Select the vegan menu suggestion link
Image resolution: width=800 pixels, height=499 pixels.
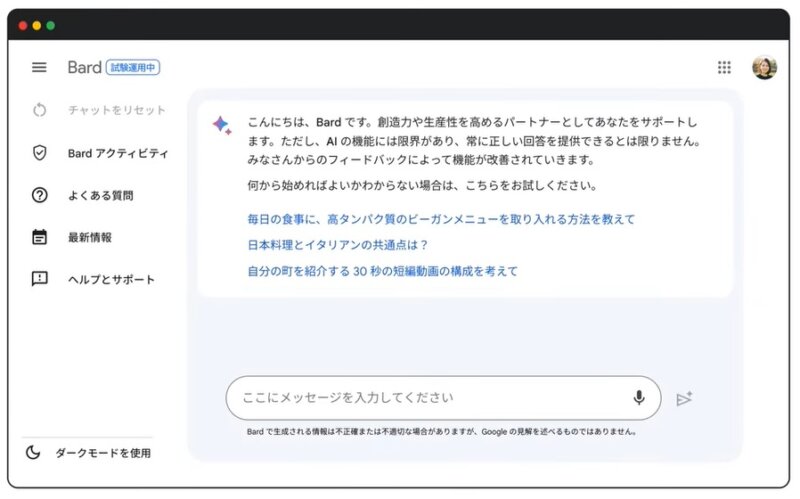point(441,219)
